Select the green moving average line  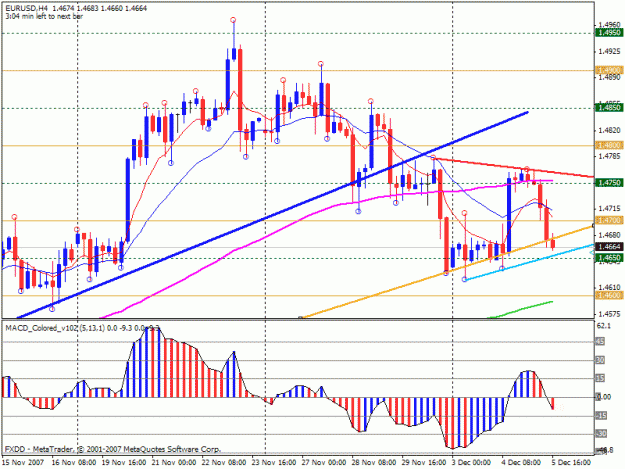pos(522,309)
